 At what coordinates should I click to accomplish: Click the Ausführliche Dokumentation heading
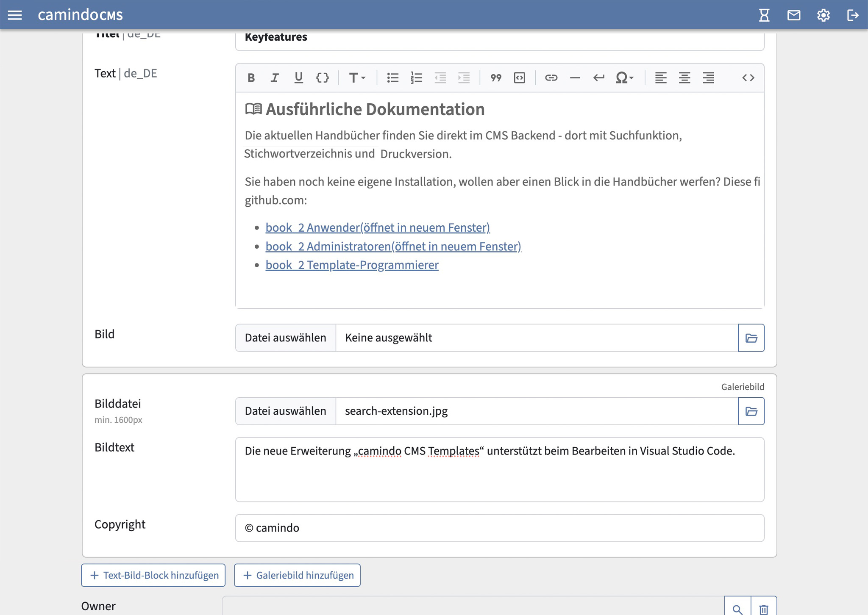point(375,109)
